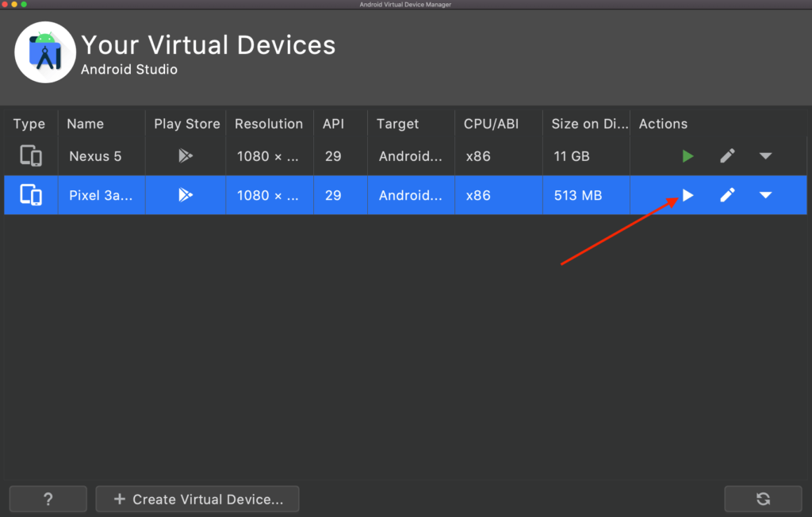
Task: Click the Android Studio logo
Action: [x=45, y=52]
